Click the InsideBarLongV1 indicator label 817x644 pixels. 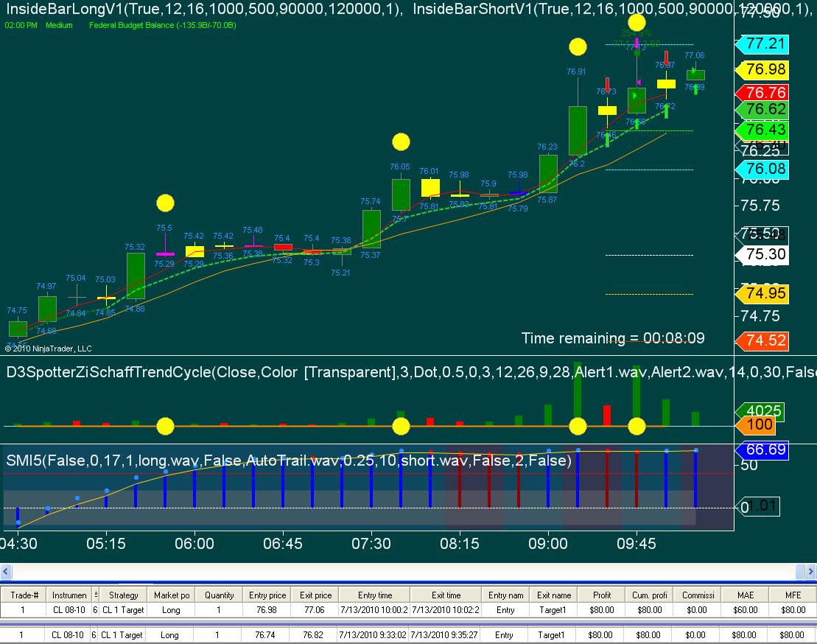pos(204,9)
